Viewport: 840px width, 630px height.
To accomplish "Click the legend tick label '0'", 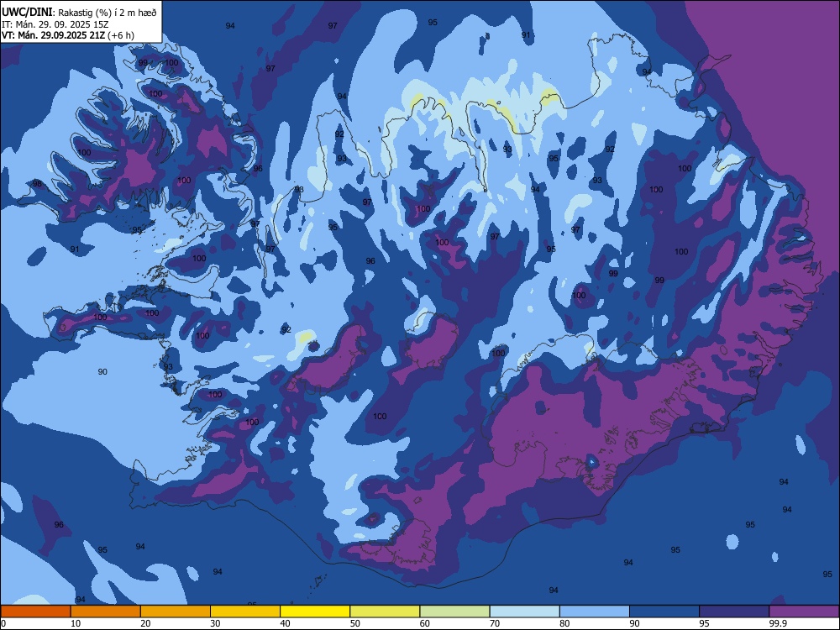I will pos(3,623).
